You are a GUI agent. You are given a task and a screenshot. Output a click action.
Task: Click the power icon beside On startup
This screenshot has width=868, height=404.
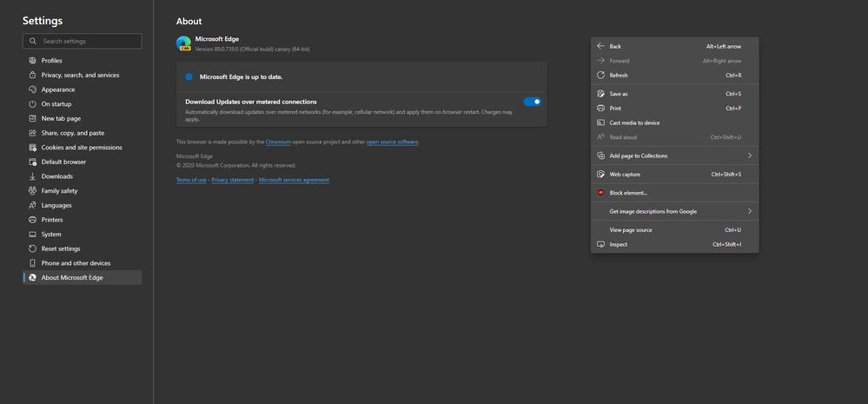click(32, 103)
